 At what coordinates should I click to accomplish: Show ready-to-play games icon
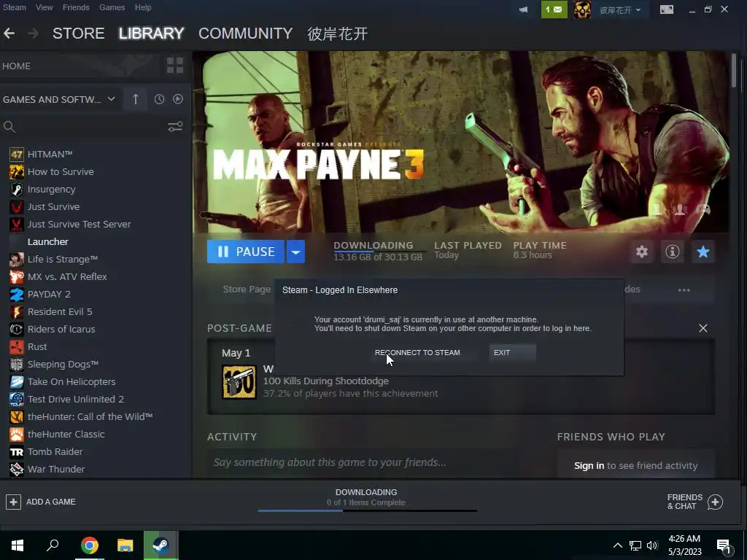point(178,99)
